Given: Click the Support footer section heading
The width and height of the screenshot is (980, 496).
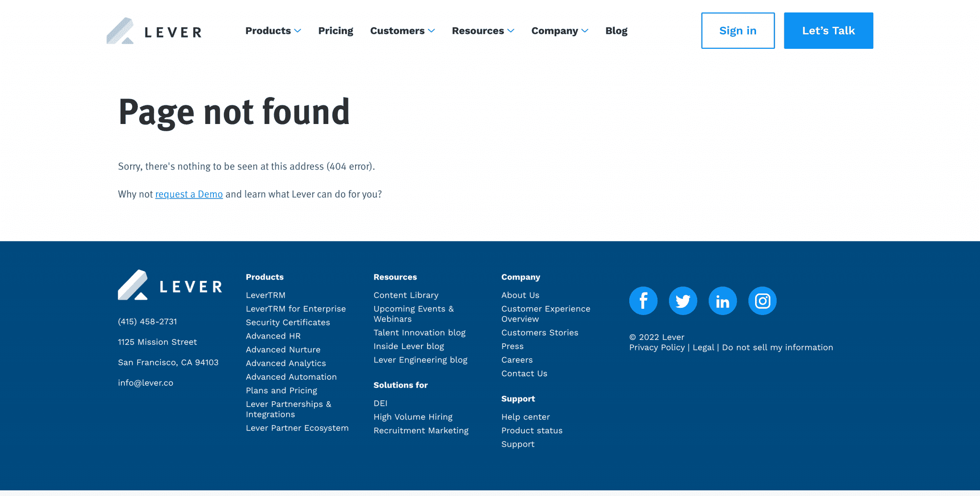Looking at the screenshot, I should [x=518, y=399].
